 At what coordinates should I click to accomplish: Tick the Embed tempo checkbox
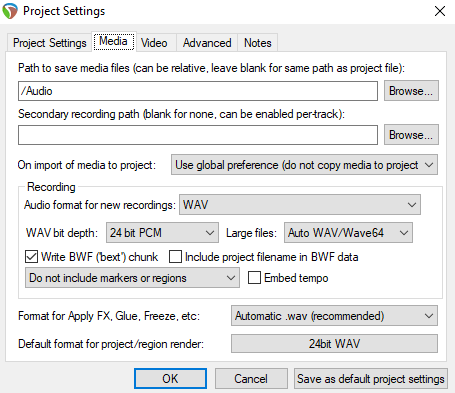pos(254,278)
